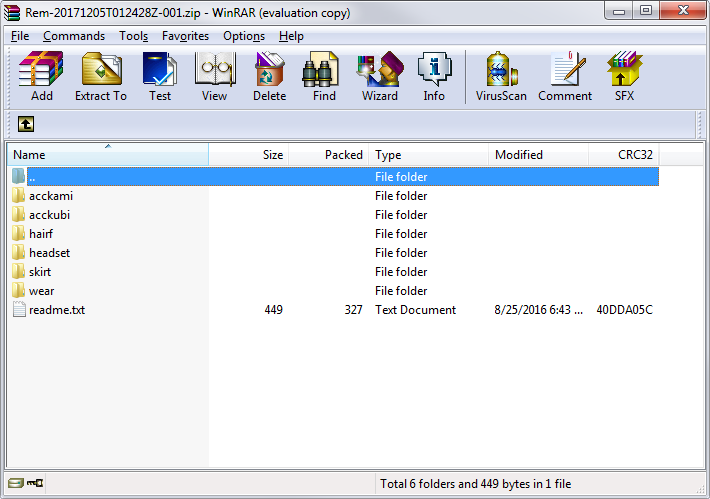This screenshot has height=499, width=710.
Task: Select the 'headset' folder name
Action: coord(49,253)
